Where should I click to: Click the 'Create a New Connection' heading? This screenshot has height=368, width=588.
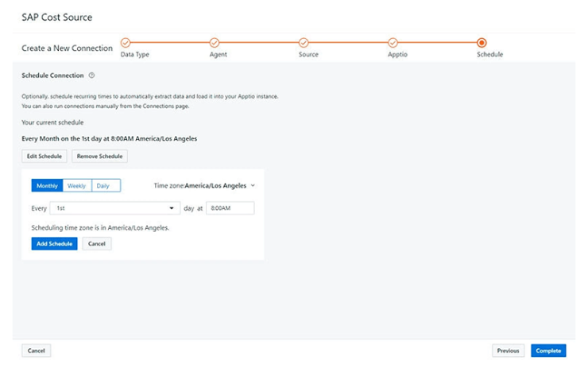67,48
